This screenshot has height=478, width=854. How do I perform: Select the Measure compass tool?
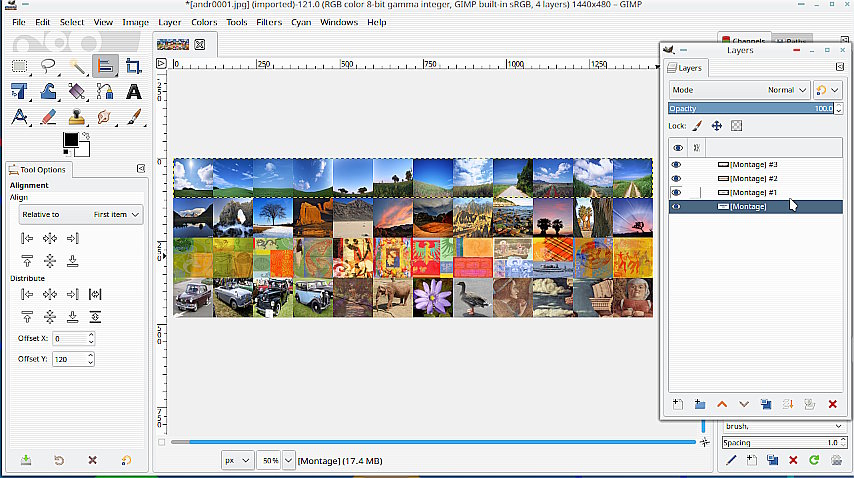tap(20, 117)
